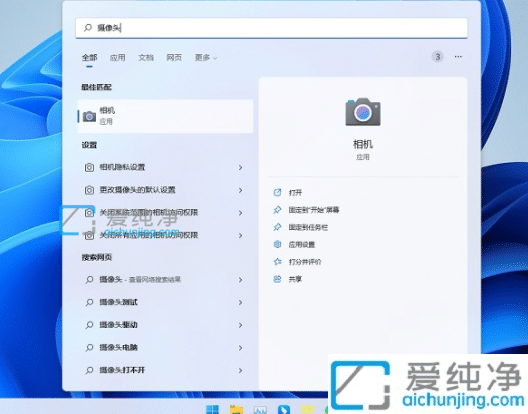Image resolution: width=528 pixels, height=414 pixels.
Task: Switch to the 应用 tab
Action: coord(118,58)
